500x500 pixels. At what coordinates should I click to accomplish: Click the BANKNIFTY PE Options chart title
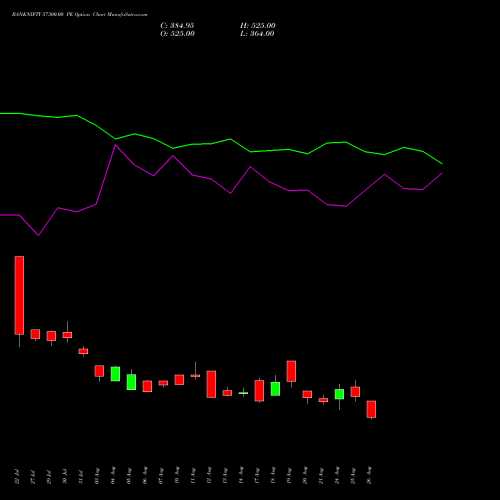point(79,15)
